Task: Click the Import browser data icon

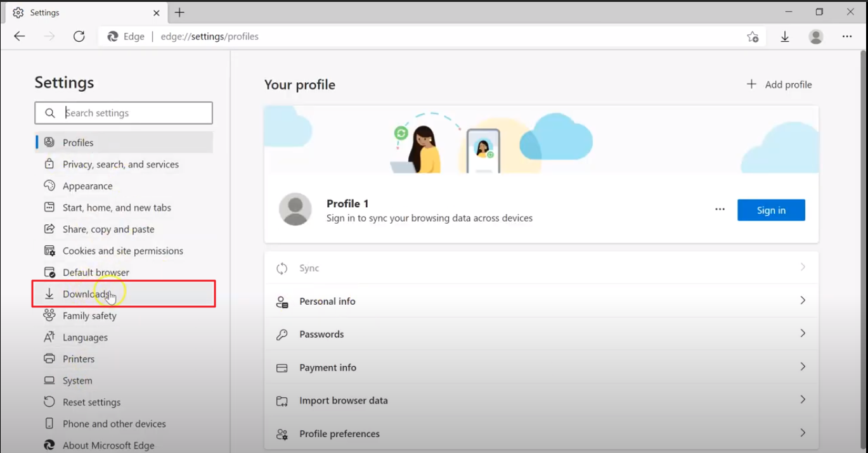Action: (x=282, y=401)
